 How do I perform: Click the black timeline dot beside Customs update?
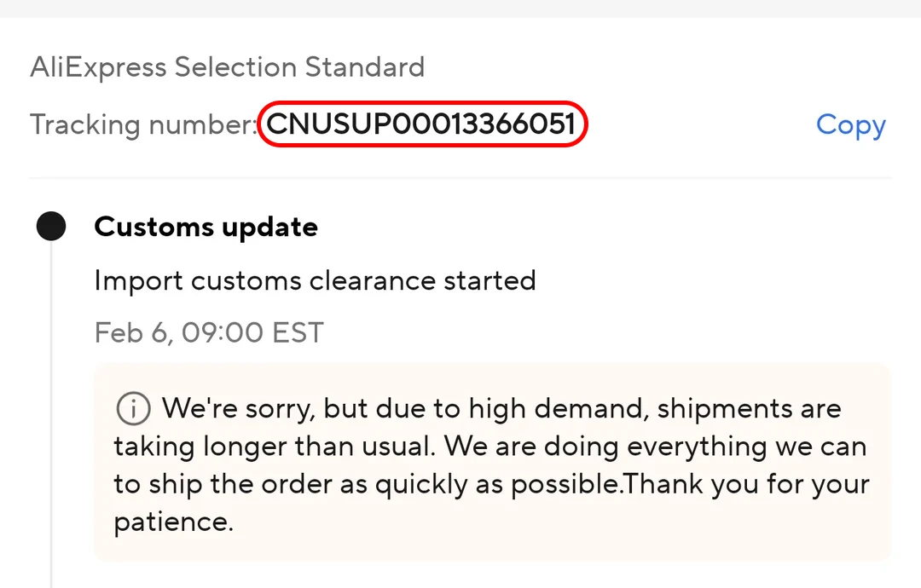51,225
